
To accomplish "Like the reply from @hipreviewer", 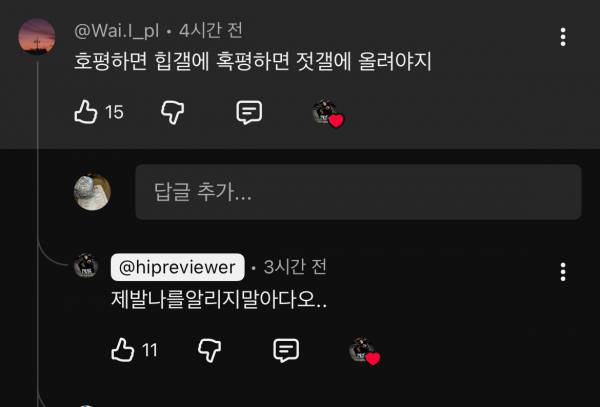I will coord(122,350).
